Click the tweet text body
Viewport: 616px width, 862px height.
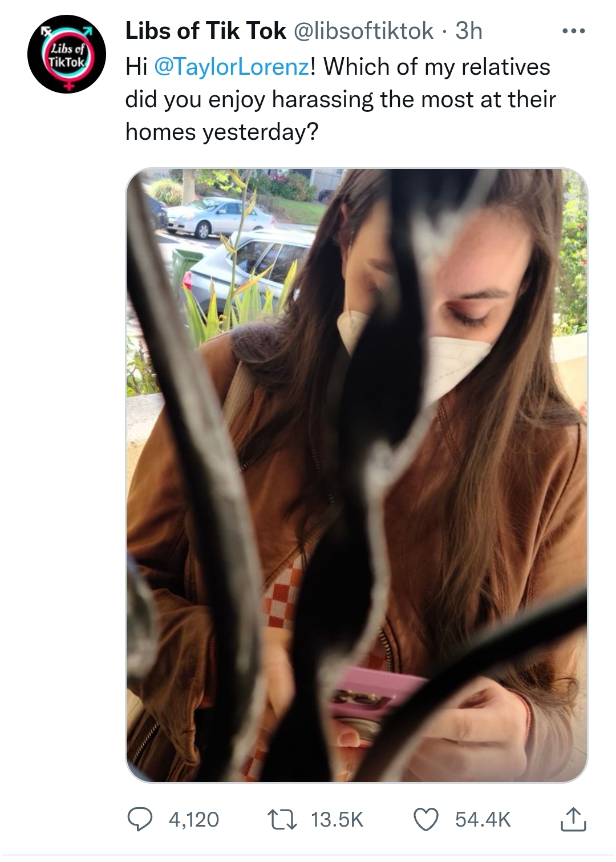340,99
